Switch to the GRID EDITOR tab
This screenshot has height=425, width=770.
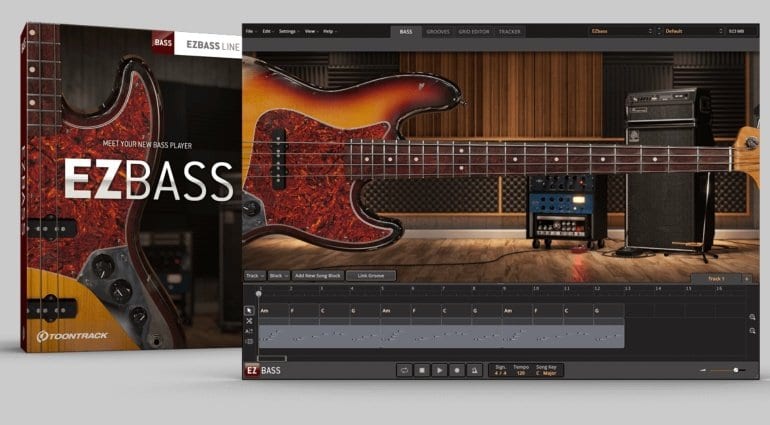click(474, 31)
